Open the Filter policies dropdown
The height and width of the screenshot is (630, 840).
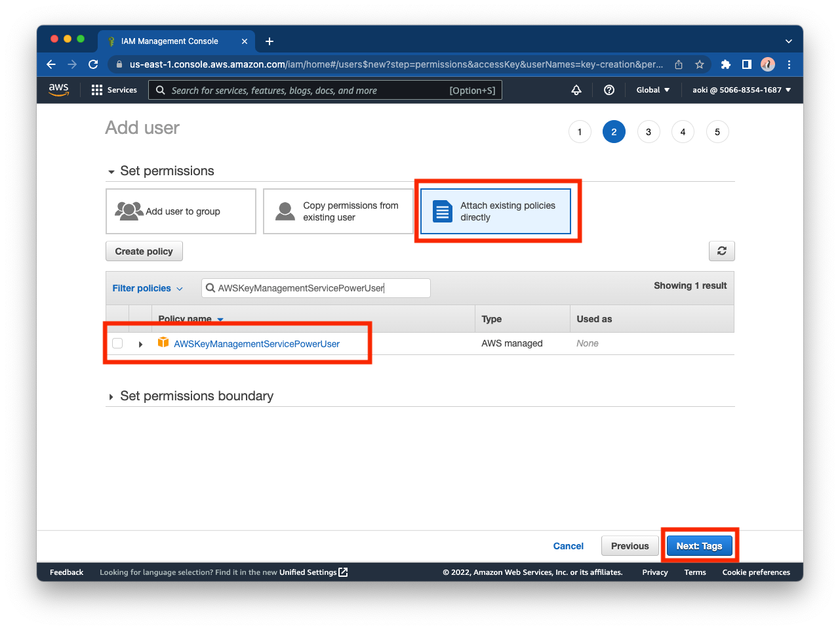(148, 288)
